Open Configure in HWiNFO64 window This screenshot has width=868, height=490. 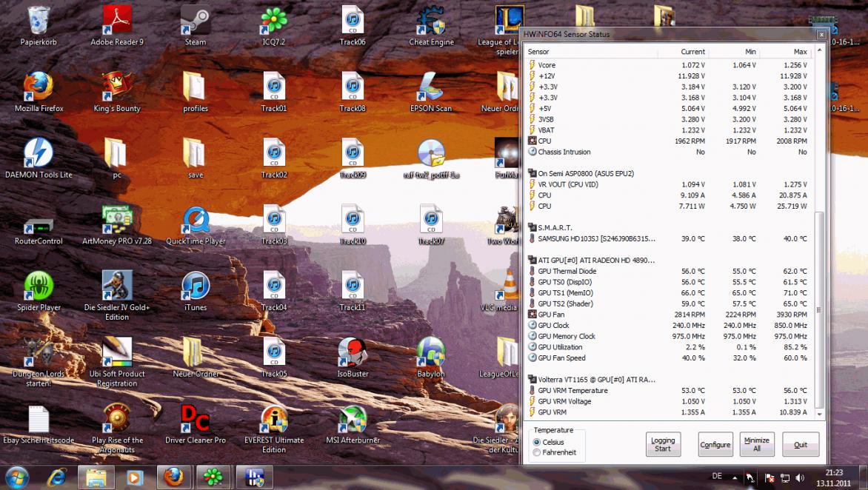[715, 444]
